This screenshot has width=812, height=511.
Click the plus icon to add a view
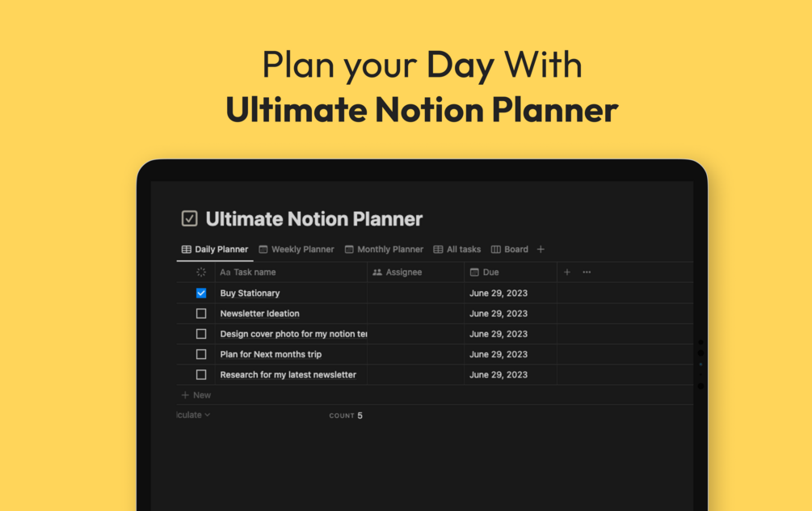point(541,249)
